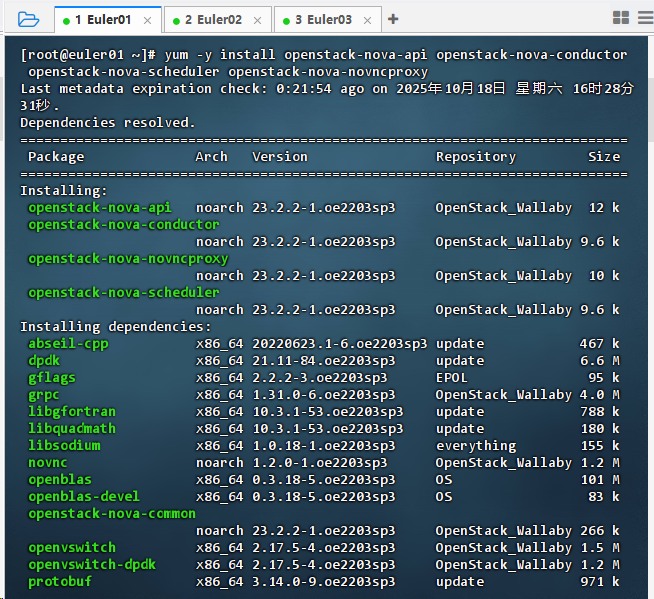The image size is (654, 599).
Task: Click the novnc package name
Action: tap(48, 463)
